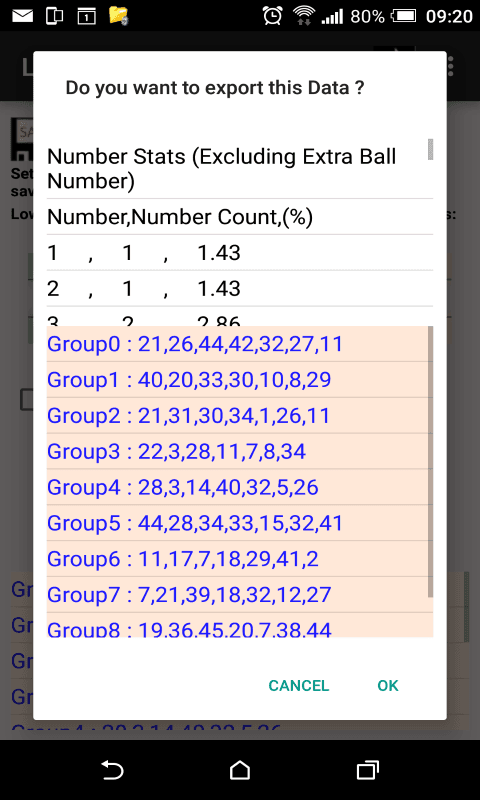Tap the Android back navigation button

click(113, 770)
